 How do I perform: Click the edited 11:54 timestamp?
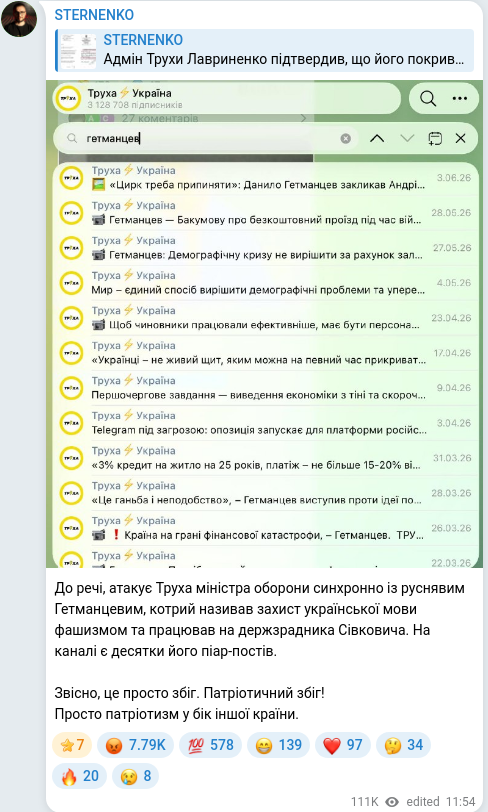[x=441, y=802]
